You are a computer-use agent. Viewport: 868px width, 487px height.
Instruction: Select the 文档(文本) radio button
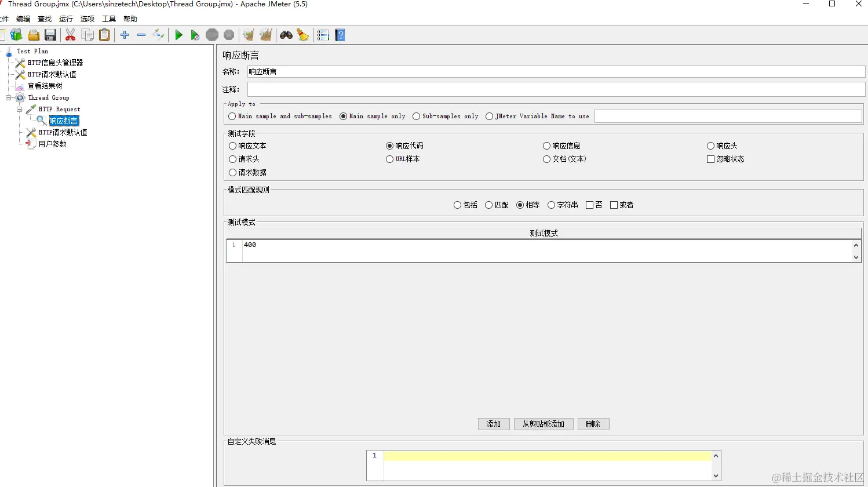tap(547, 159)
